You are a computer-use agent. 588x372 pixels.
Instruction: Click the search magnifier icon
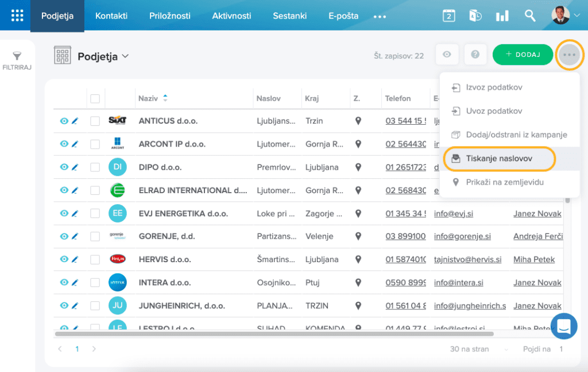pos(530,16)
